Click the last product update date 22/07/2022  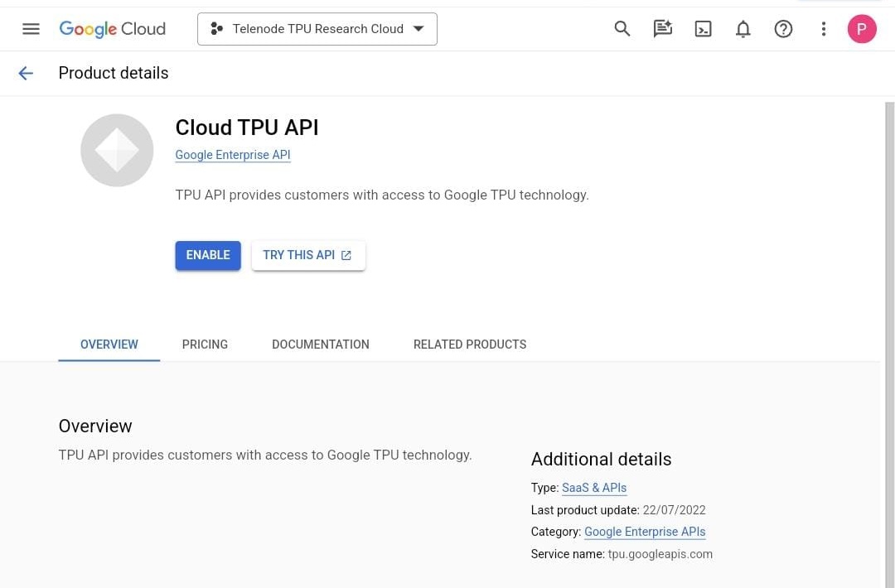674,510
